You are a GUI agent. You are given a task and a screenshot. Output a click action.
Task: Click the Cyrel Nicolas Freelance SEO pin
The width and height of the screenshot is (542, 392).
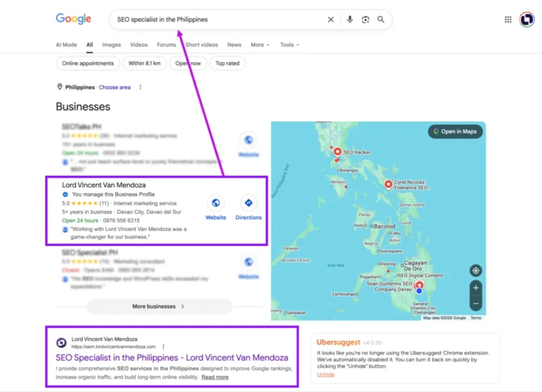(388, 184)
